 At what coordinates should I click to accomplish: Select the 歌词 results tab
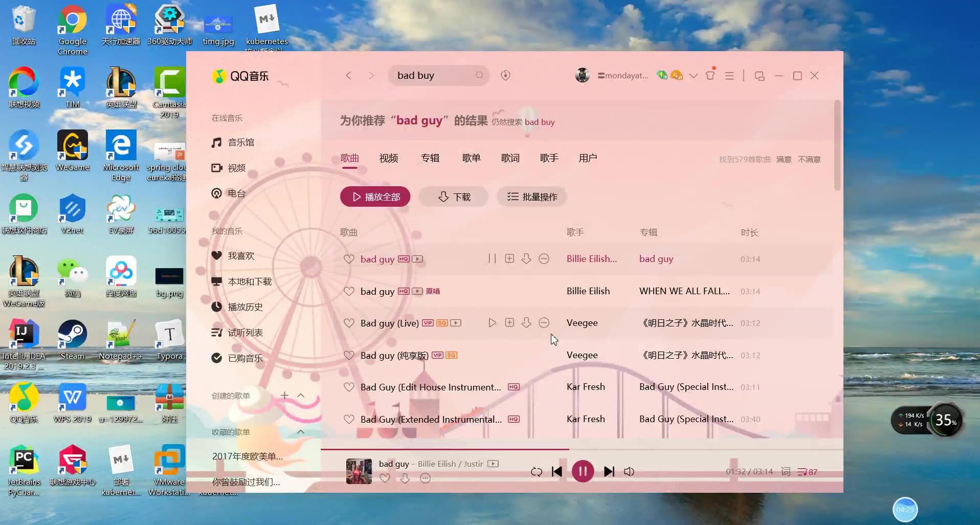(510, 158)
